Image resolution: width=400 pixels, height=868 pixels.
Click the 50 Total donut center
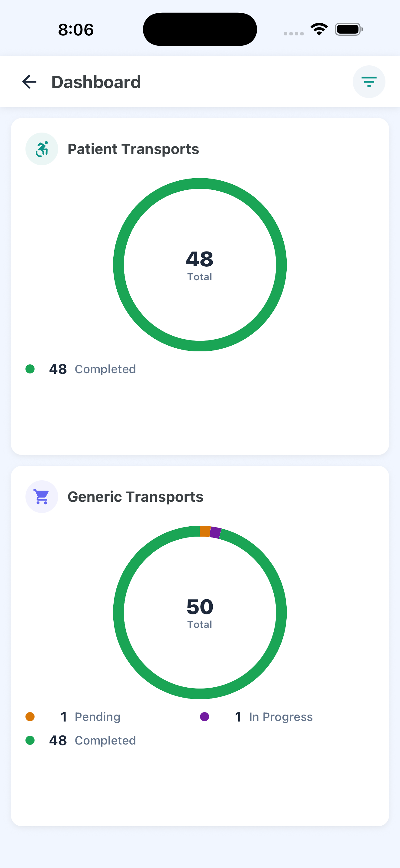pyautogui.click(x=200, y=613)
